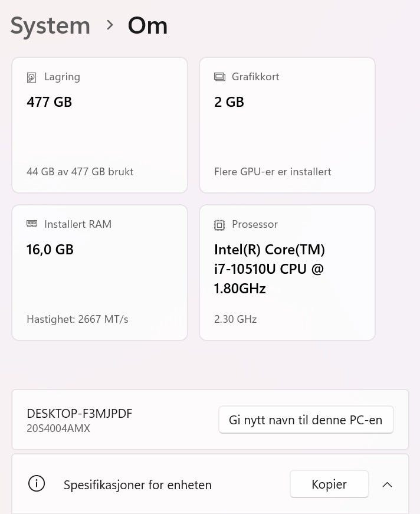Screen dimensions: 420x514
Task: Select the Prosessor Intel Core i7 card
Action: (x=287, y=272)
